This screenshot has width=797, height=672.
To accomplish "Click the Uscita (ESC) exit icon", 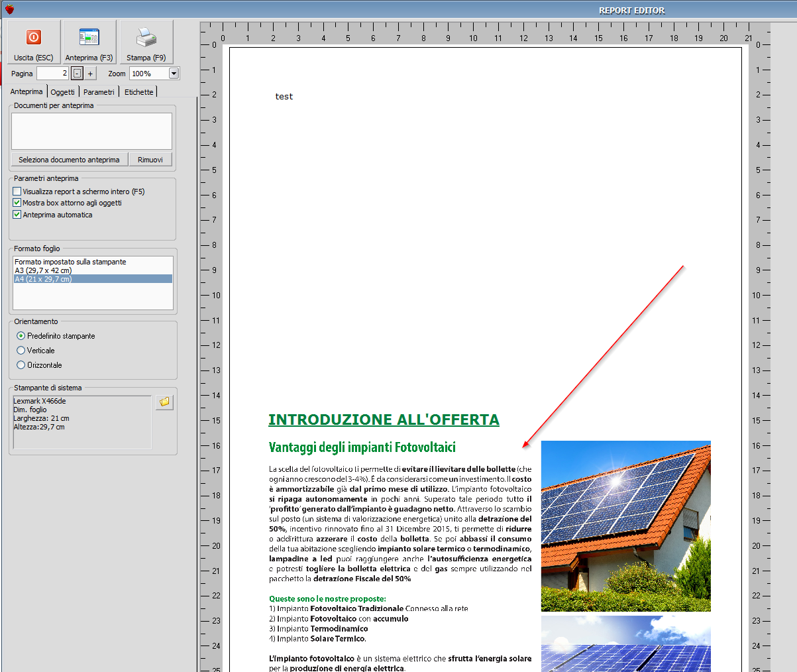I will (33, 38).
